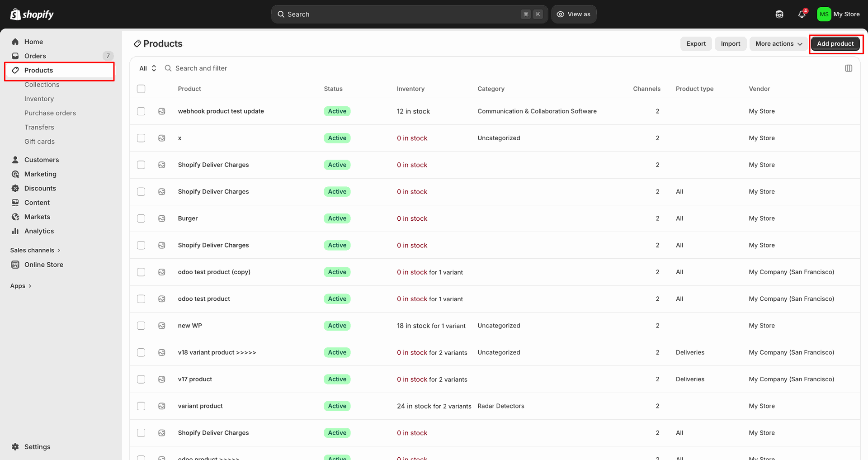The height and width of the screenshot is (460, 868).
Task: Open Marketing via its target icon
Action: (15, 174)
